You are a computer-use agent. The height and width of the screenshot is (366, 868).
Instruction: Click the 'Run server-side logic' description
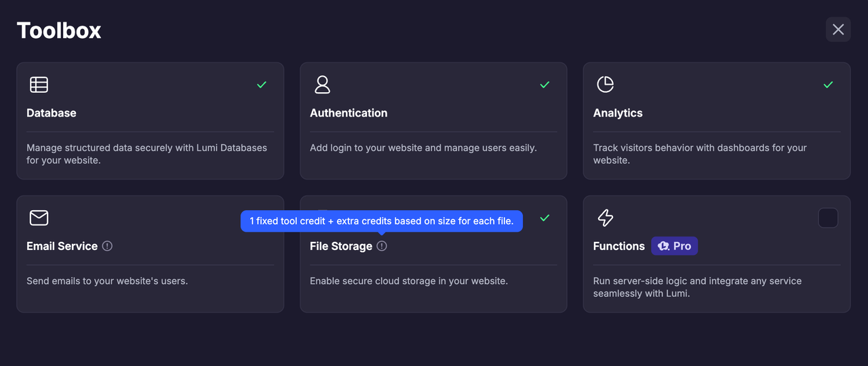pos(697,287)
